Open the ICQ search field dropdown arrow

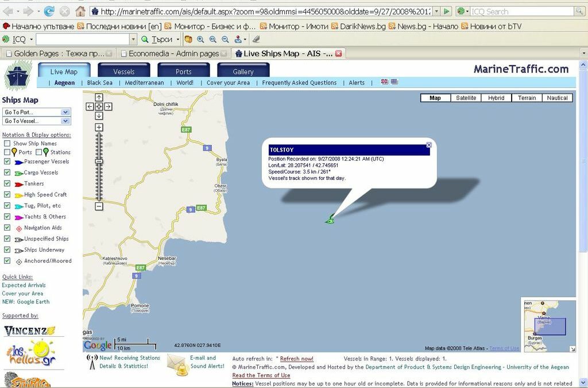click(133, 40)
